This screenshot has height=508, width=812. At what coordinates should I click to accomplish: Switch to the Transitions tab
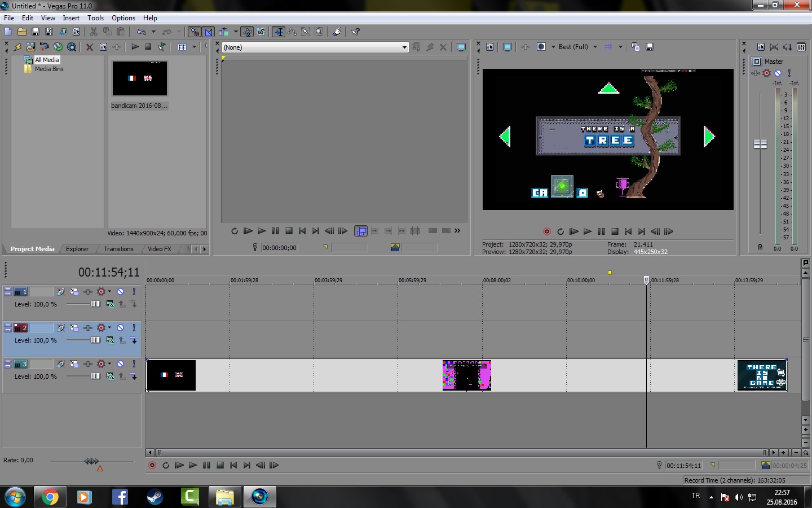[x=118, y=249]
